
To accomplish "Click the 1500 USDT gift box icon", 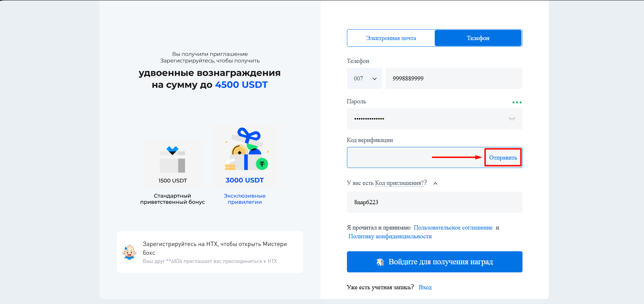I will [x=172, y=160].
